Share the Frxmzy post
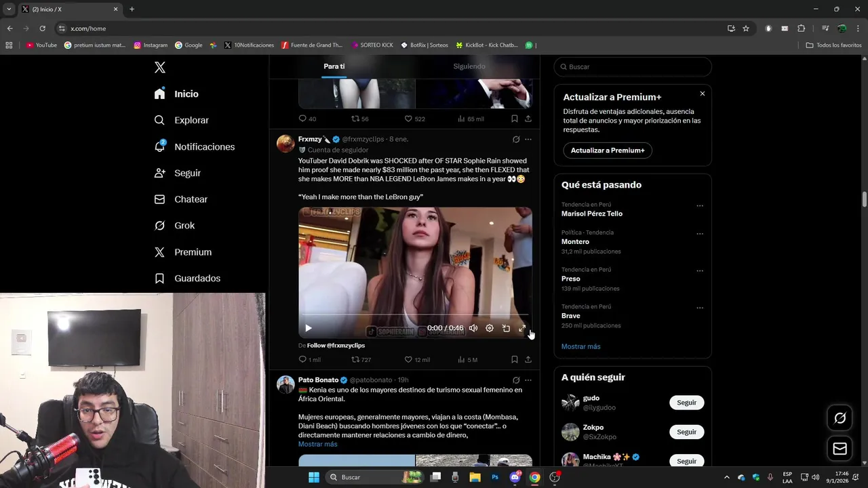 click(x=528, y=360)
